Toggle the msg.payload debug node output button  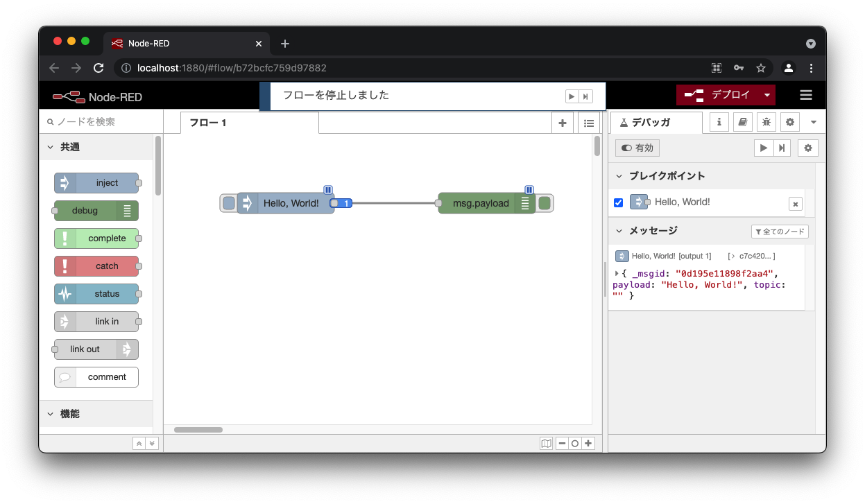pos(545,203)
